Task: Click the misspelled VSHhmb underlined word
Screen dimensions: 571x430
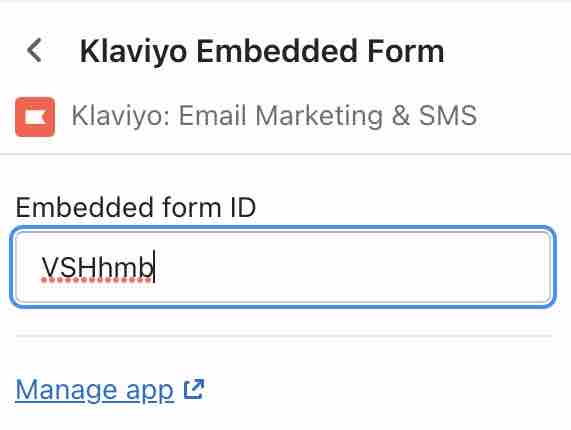Action: (x=97, y=268)
